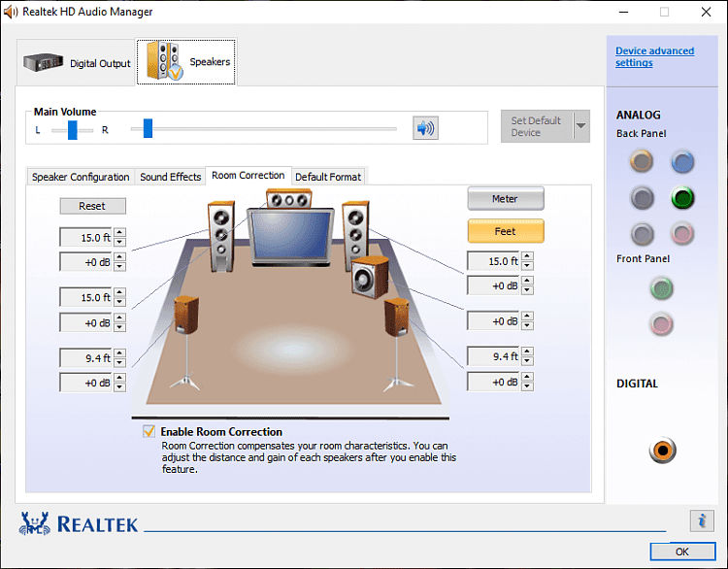This screenshot has width=728, height=569.
Task: Increase the second left 15.0 ft distance
Action: click(x=119, y=292)
